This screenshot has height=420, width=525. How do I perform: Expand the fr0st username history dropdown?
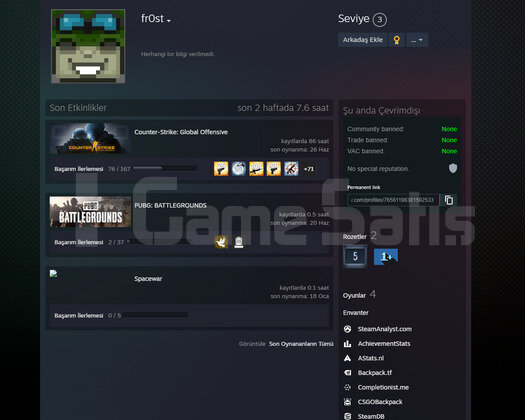169,20
